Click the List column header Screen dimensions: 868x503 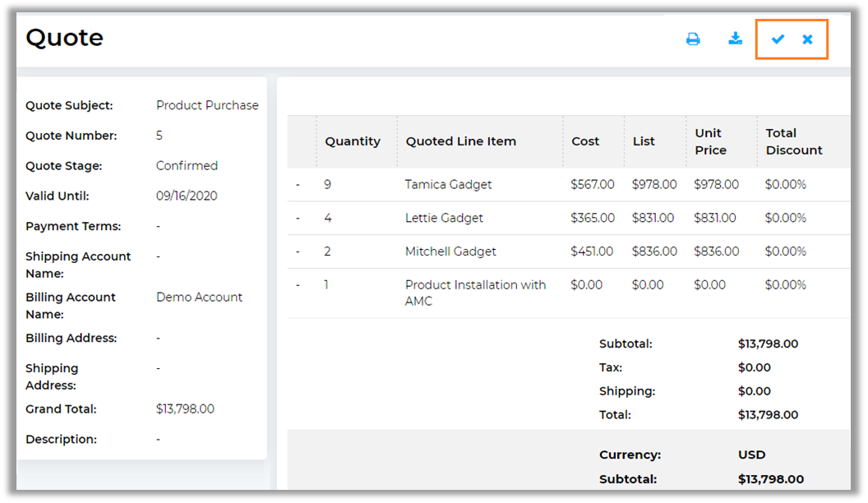click(x=644, y=141)
